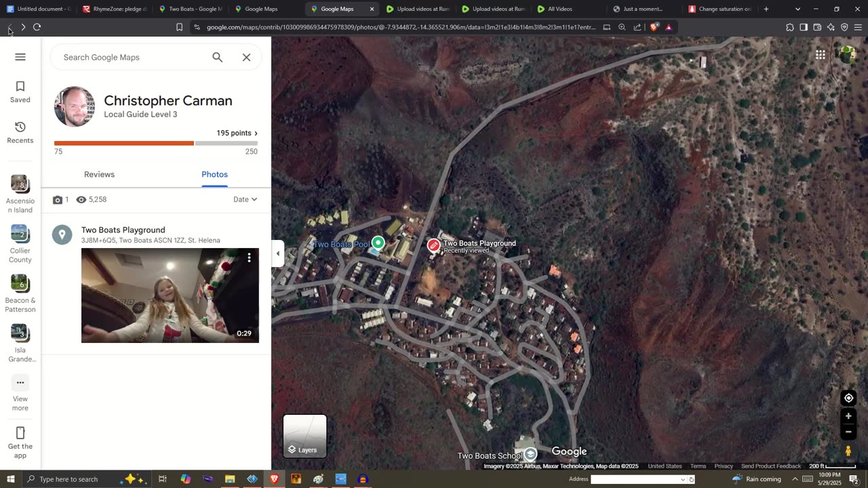The width and height of the screenshot is (868, 488).
Task: Switch to the RhymeZone tab
Action: click(114, 9)
